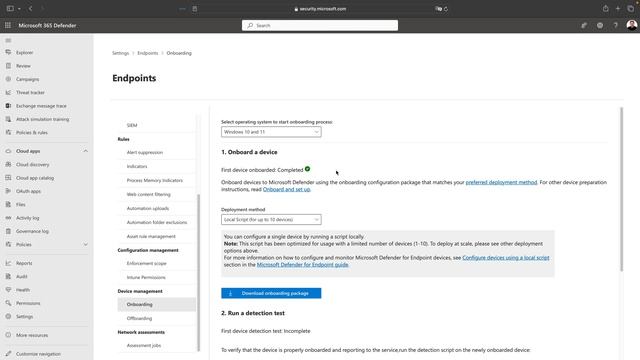Click the user profile avatar

631,25
